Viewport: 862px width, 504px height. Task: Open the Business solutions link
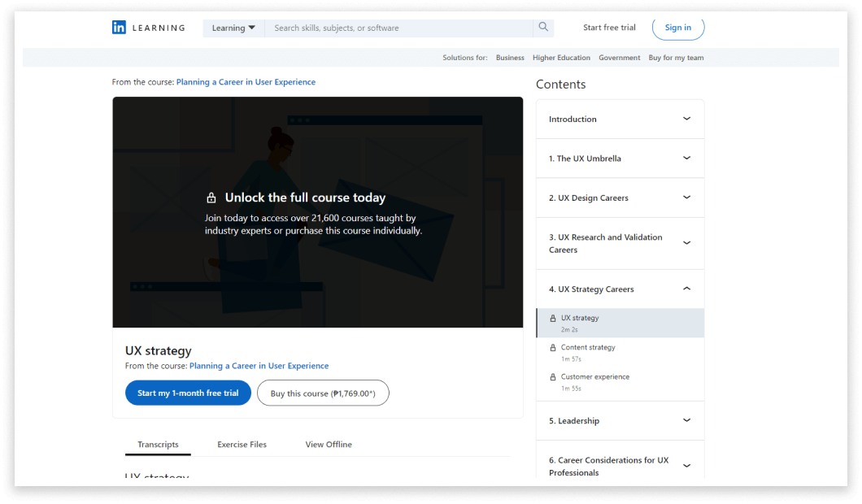(x=510, y=58)
